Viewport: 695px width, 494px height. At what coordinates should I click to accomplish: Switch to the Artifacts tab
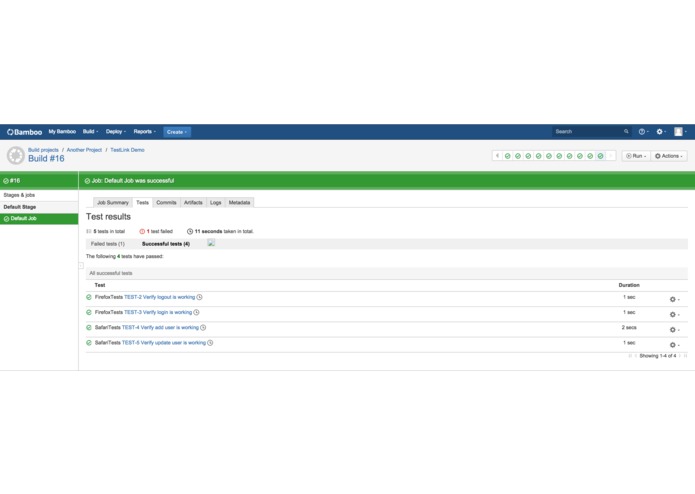193,202
